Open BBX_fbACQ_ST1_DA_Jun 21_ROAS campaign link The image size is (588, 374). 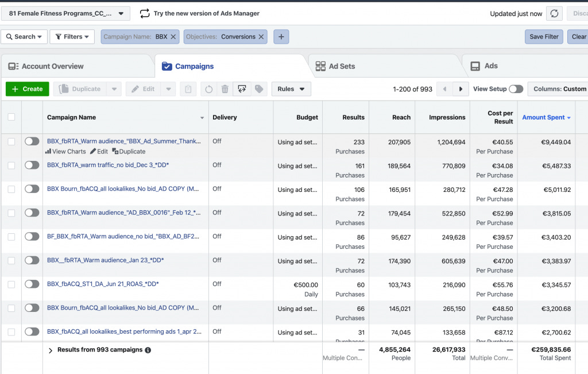tap(103, 284)
